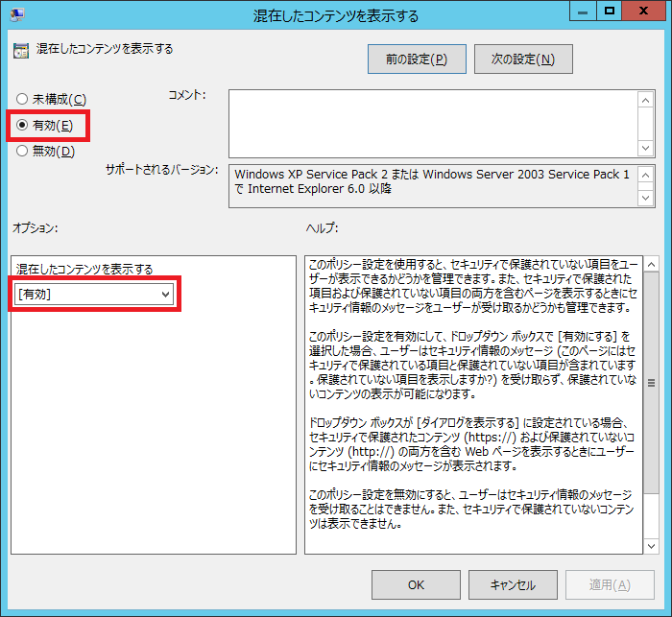Click the オプション: label
Screen dimensions: 672x617
tap(36, 227)
